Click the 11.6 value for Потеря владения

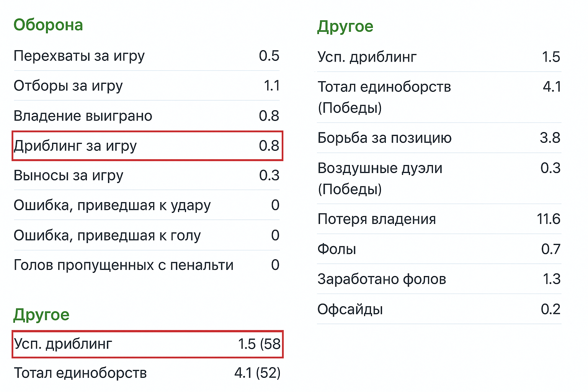pos(548,219)
